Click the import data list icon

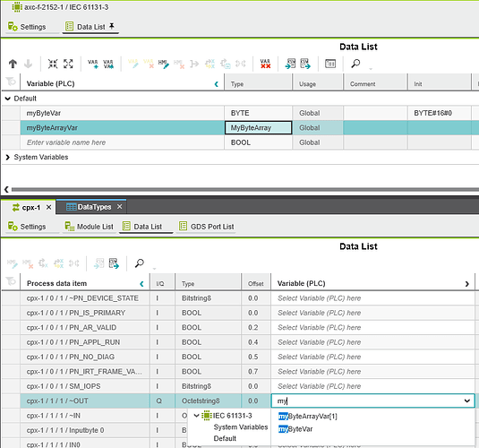(290, 64)
